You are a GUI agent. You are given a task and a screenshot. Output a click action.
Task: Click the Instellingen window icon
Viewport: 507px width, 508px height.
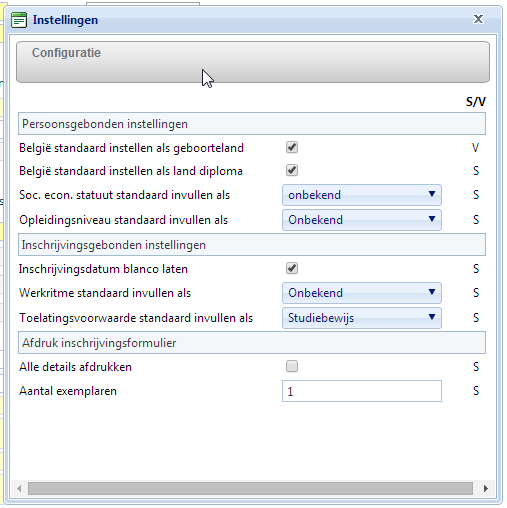[x=19, y=20]
